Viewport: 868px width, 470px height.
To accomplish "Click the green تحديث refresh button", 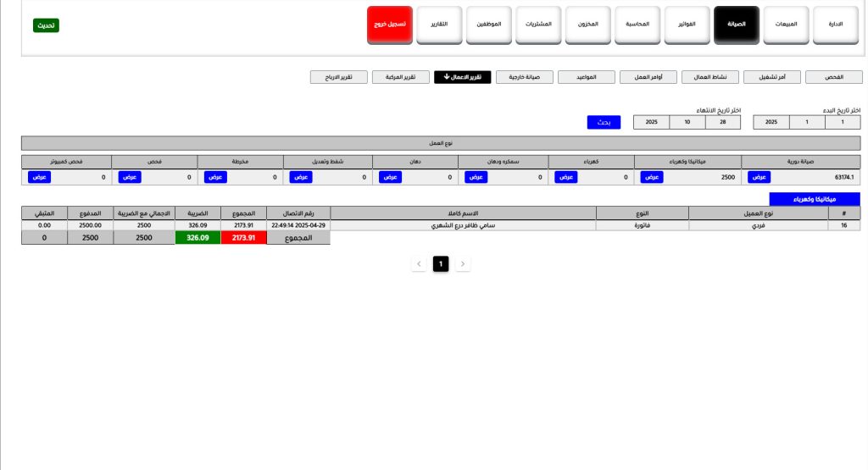I will click(x=46, y=25).
